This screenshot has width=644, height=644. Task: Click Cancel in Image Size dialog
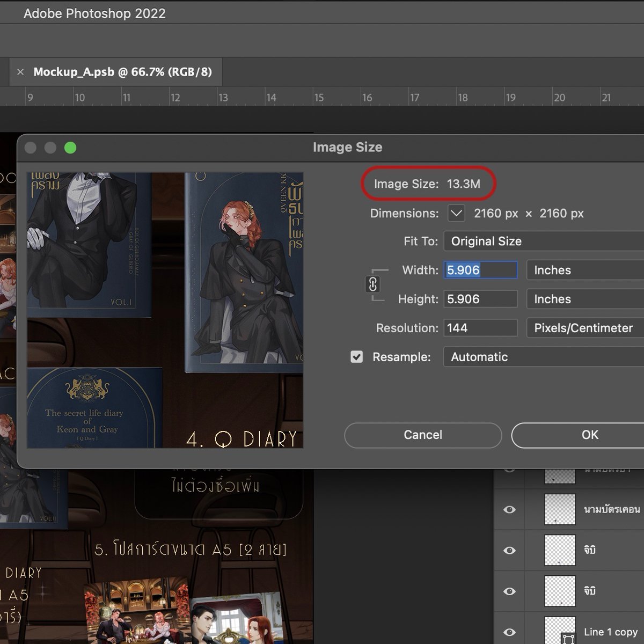(x=423, y=435)
